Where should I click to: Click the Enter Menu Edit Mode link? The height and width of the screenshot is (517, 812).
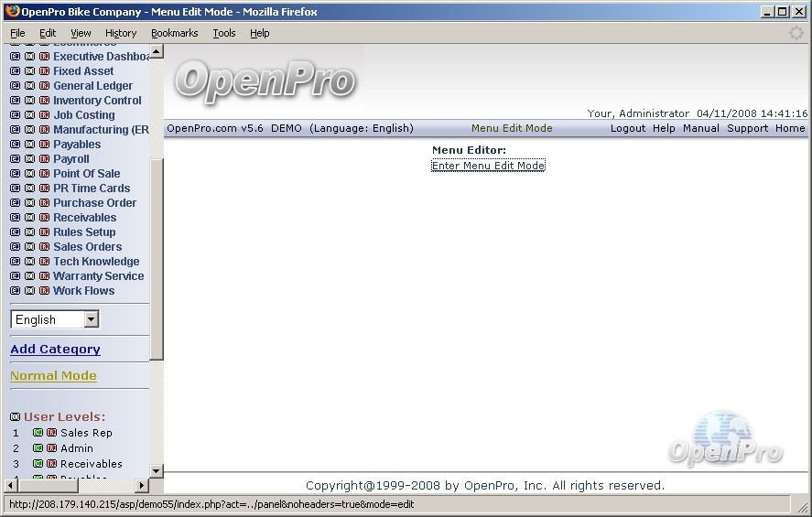pyautogui.click(x=488, y=166)
